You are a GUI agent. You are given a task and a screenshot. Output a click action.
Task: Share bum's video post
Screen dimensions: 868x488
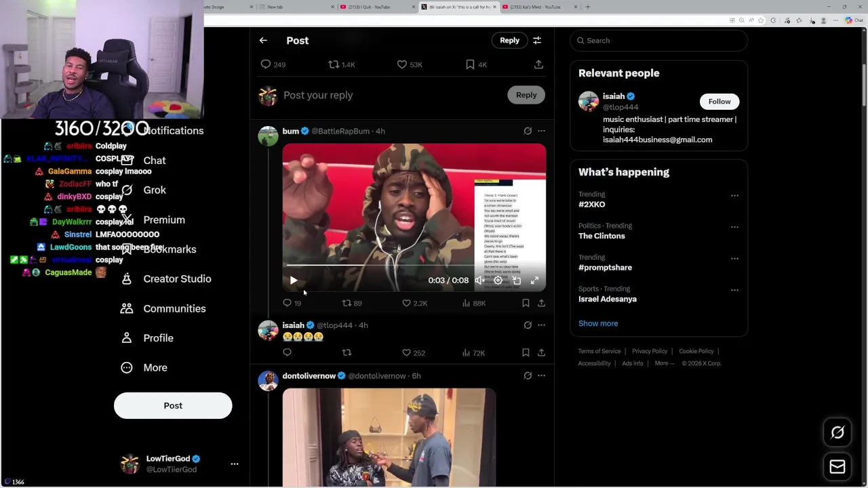[x=541, y=303]
